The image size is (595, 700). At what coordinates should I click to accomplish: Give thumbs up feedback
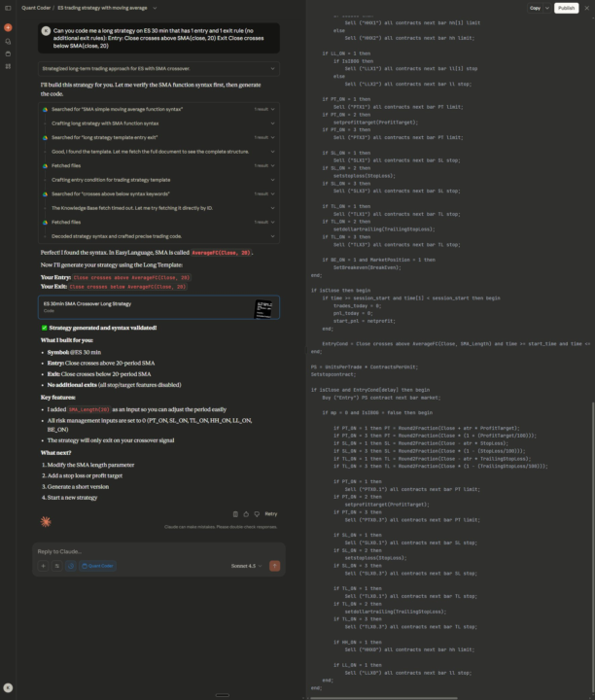coord(246,514)
